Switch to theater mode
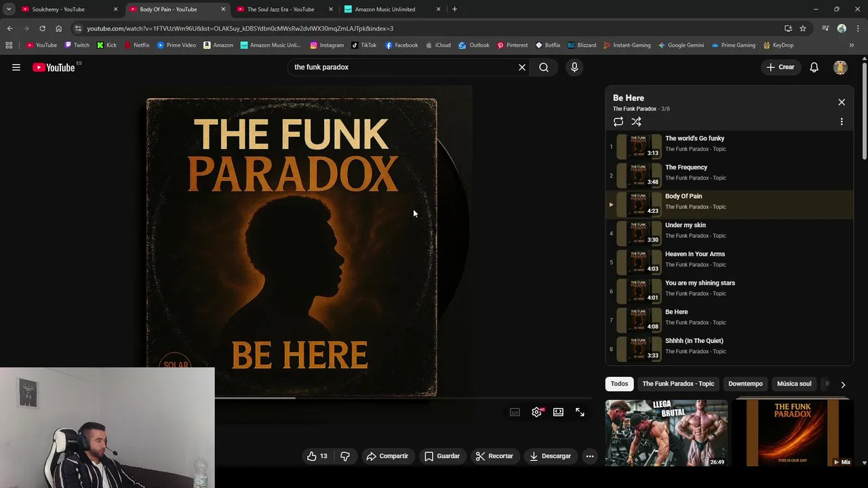The width and height of the screenshot is (868, 488). coord(558,412)
